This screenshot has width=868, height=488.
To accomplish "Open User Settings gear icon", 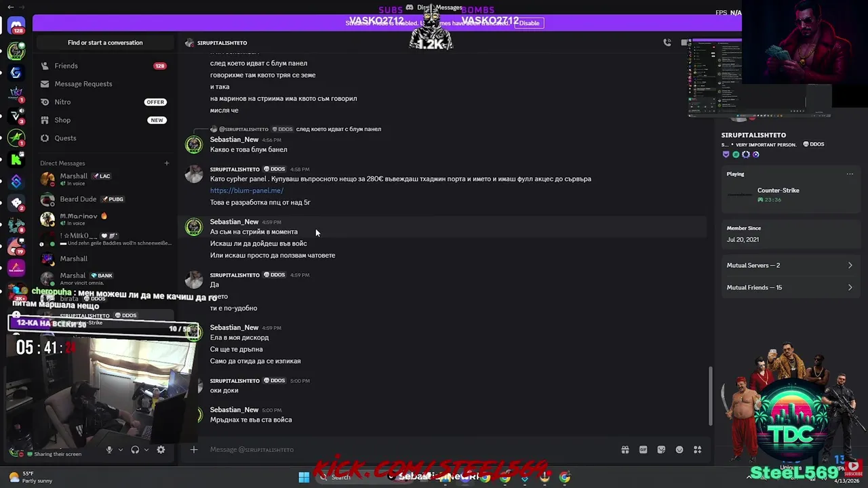I will click(161, 449).
